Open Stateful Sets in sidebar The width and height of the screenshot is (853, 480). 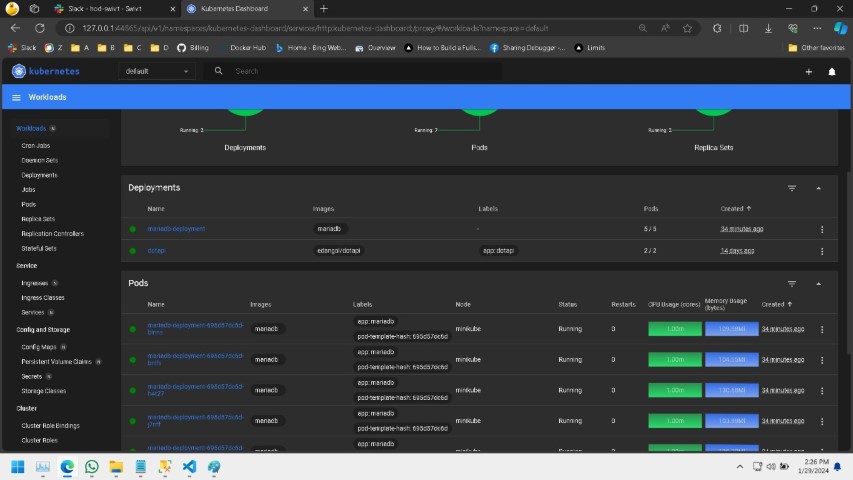39,249
